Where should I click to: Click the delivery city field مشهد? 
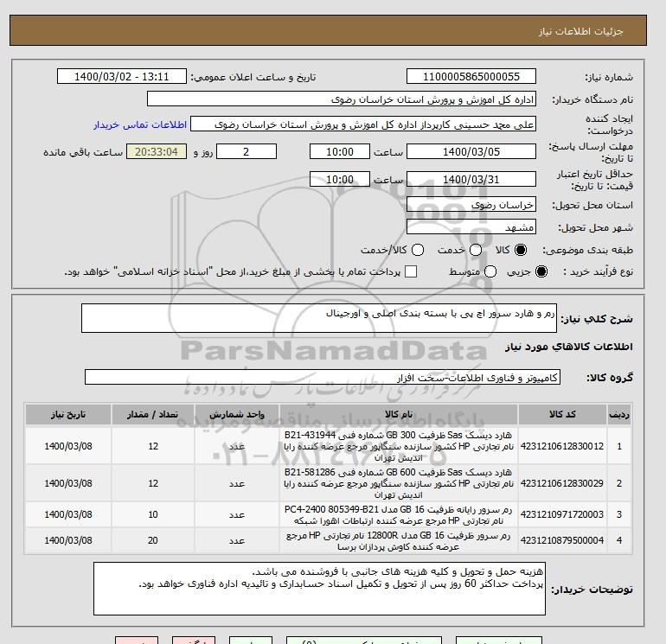[471, 227]
